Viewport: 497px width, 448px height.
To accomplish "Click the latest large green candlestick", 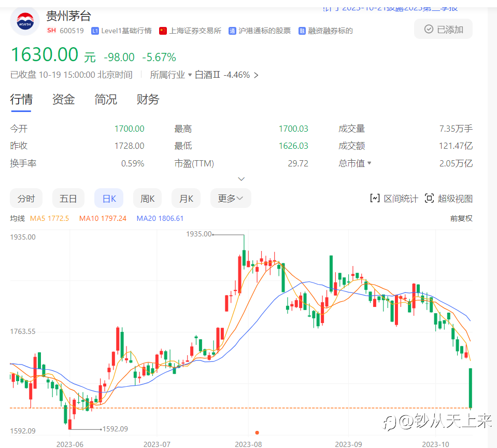I will [471, 388].
